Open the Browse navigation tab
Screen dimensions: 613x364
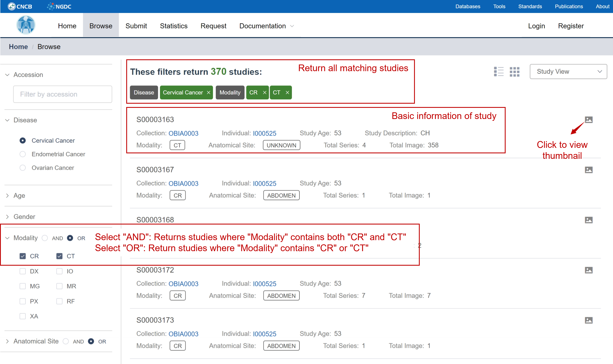(101, 25)
